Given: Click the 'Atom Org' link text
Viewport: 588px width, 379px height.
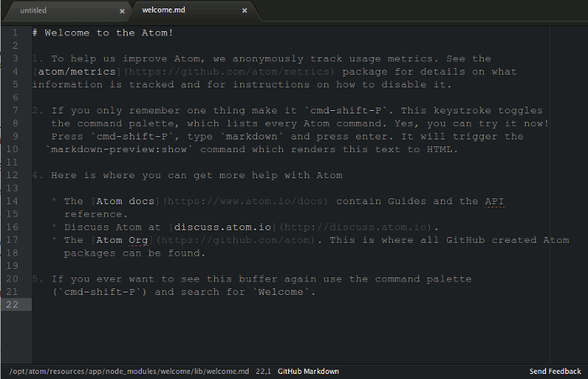Looking at the screenshot, I should 122,240.
